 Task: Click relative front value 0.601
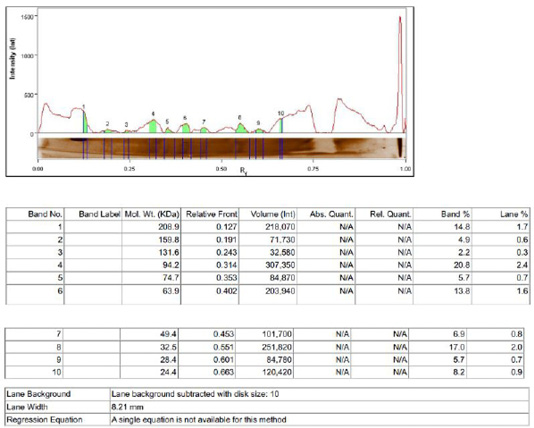224,360
